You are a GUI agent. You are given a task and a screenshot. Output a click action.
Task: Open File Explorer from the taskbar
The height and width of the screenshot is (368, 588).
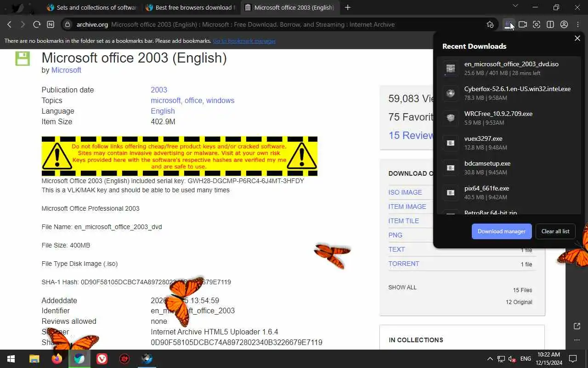point(34,359)
